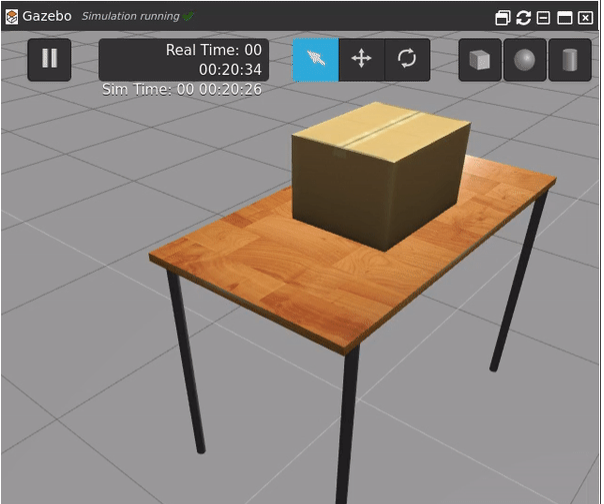Image resolution: width=604 pixels, height=504 pixels.
Task: Switch to the translate move tool
Action: (x=361, y=60)
